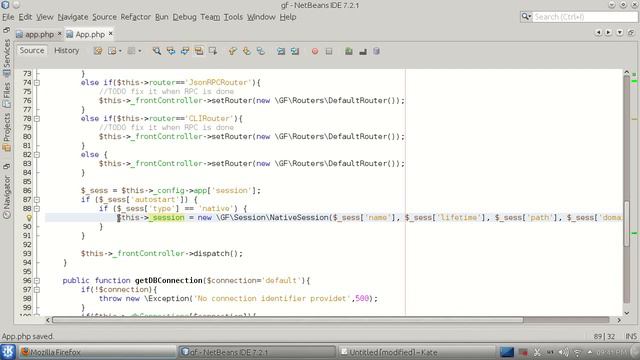Toggle Bookmark on current line

(260, 51)
